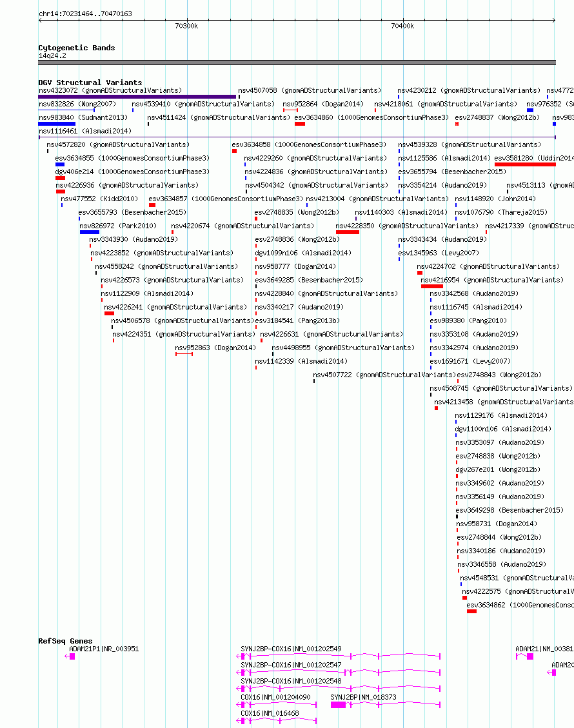Screen dimensions: 574x728
Task: Click the COX16 NM_001204090 gene model
Action: (276, 705)
